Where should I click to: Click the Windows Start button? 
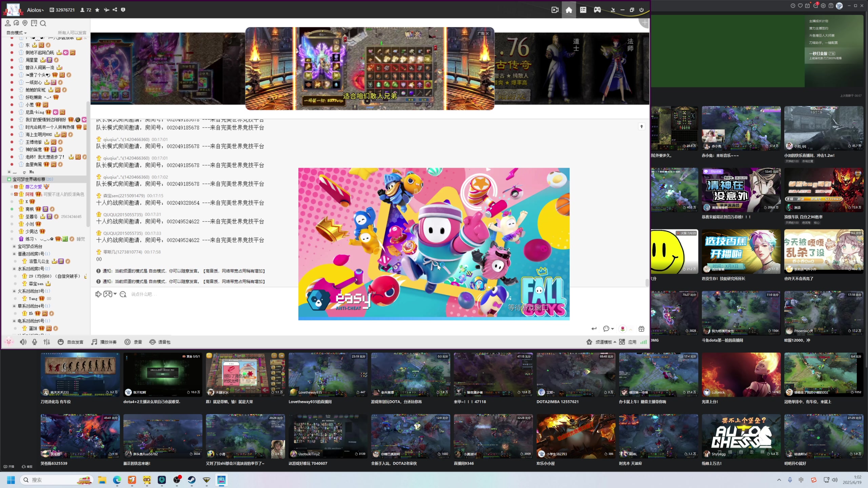11,480
